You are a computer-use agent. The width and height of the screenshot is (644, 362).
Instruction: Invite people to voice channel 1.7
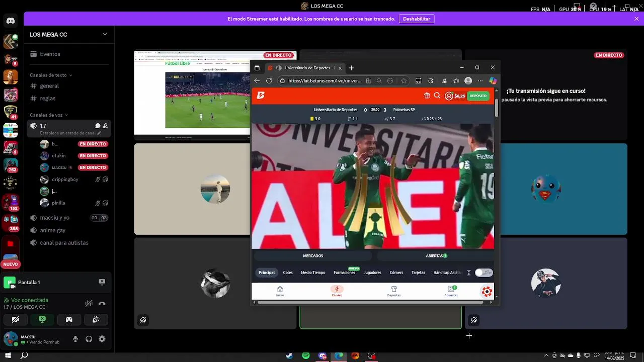tap(105, 126)
